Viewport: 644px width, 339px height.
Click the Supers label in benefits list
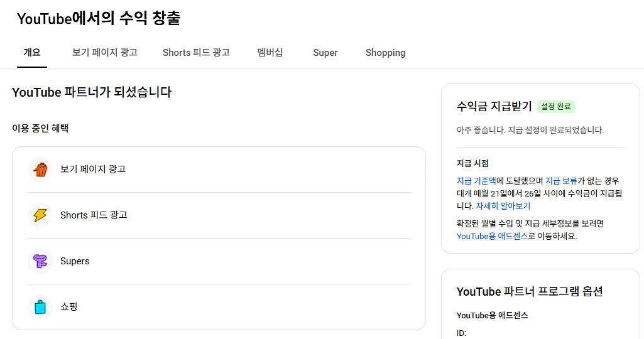(75, 261)
